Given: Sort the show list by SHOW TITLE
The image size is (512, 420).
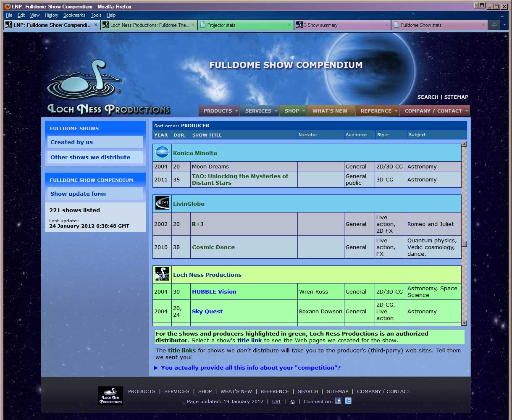Looking at the screenshot, I should [207, 135].
